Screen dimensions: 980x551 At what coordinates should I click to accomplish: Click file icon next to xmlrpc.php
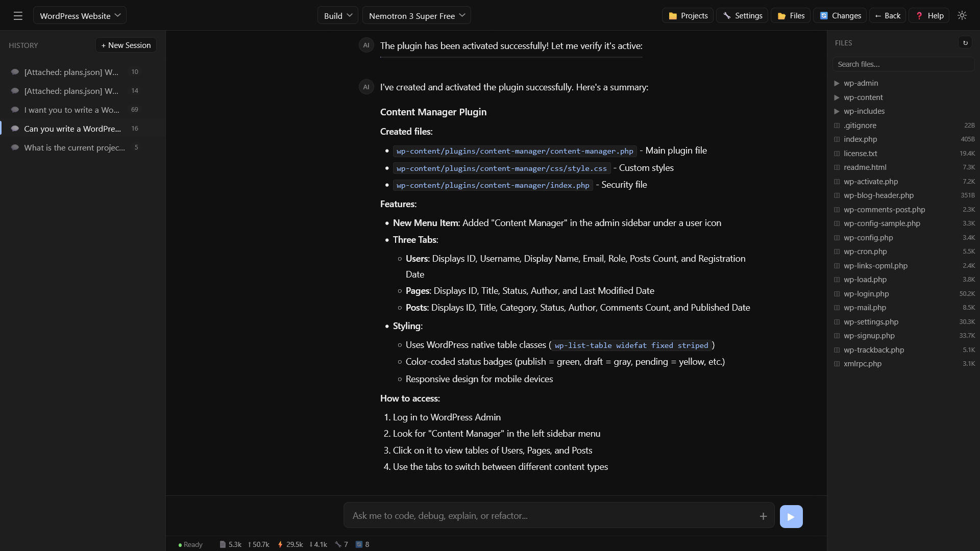click(x=837, y=364)
